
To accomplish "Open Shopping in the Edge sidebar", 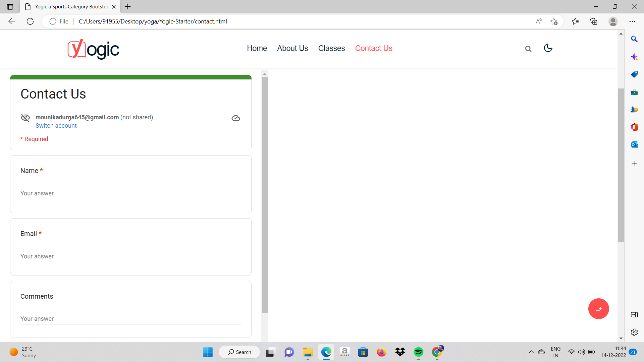I will click(634, 74).
